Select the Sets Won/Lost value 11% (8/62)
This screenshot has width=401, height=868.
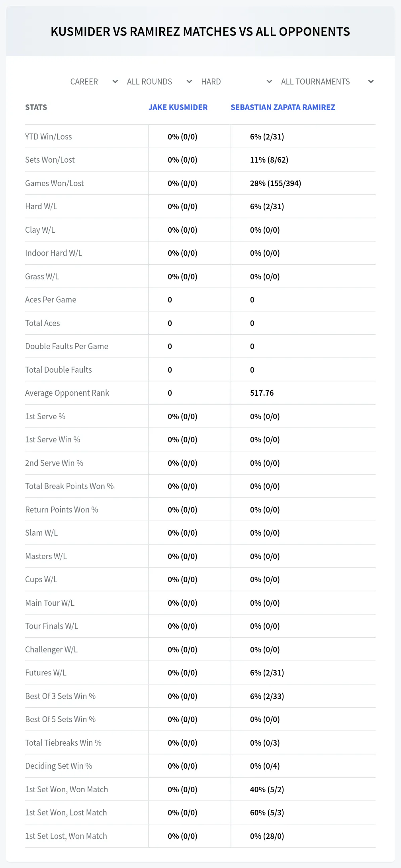(x=269, y=160)
